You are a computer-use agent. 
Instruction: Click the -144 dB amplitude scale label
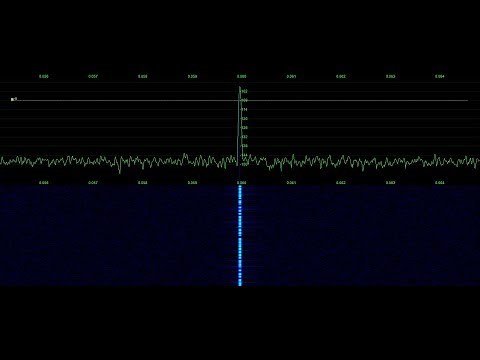pyautogui.click(x=244, y=155)
